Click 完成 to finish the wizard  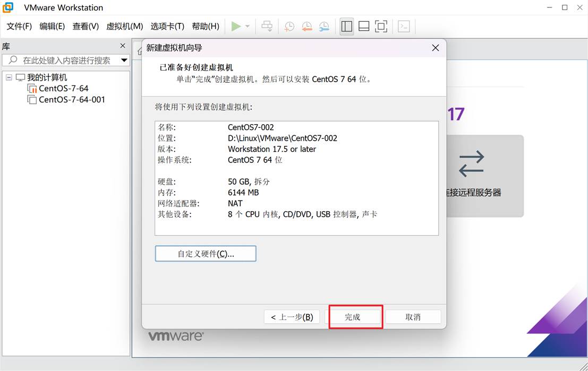point(353,317)
